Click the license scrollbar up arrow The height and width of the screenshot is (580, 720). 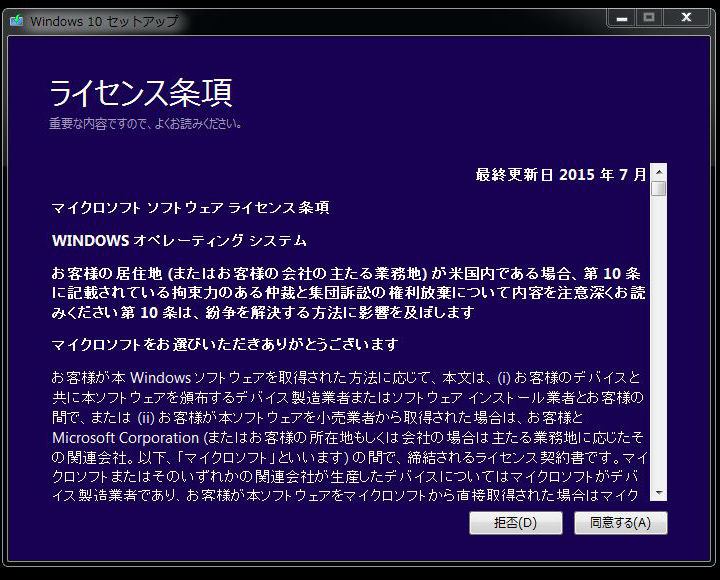(x=659, y=172)
